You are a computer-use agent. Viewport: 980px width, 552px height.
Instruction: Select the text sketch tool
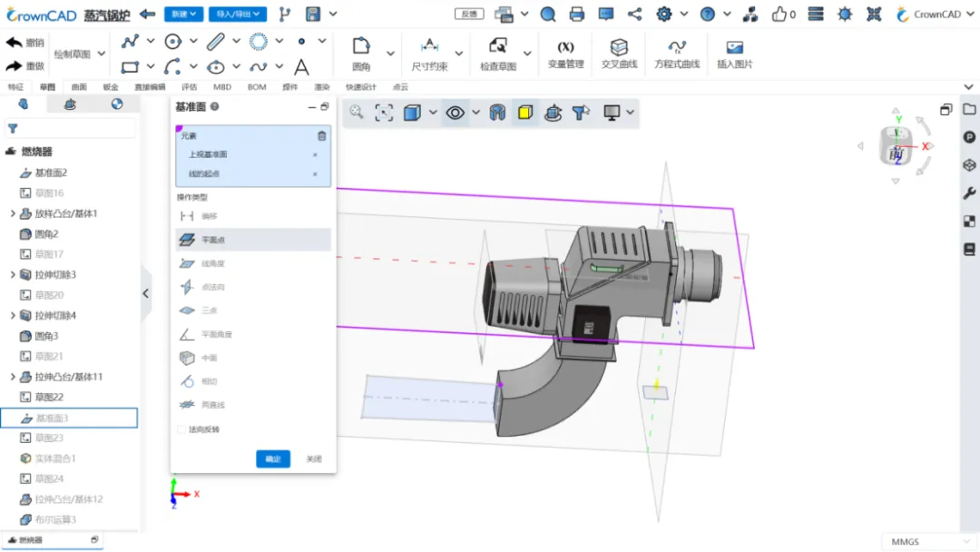301,66
